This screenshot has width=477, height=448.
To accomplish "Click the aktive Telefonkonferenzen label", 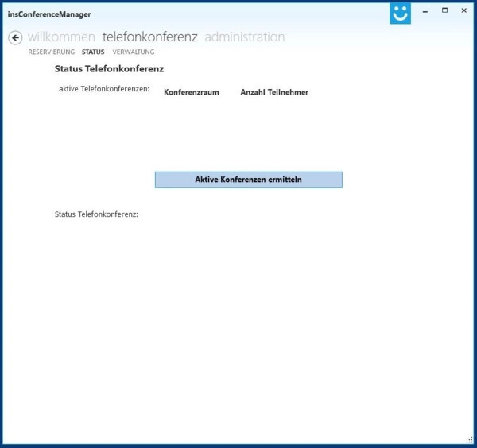I will coord(104,88).
